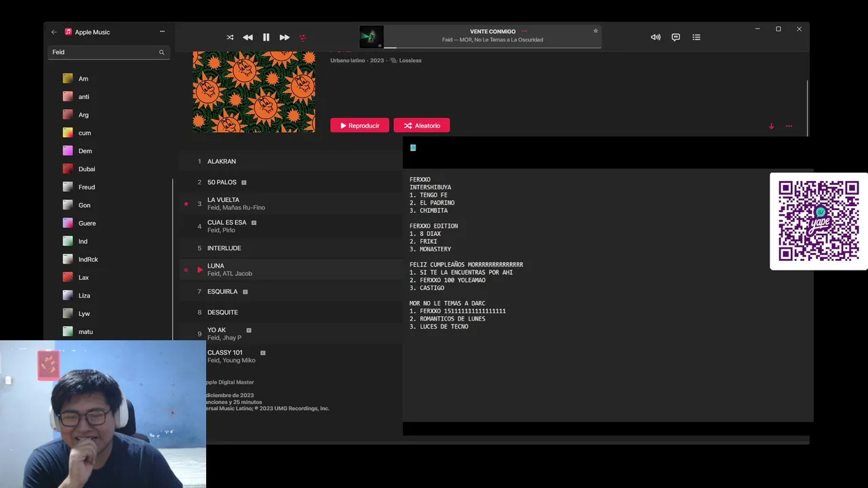This screenshot has width=868, height=488.
Task: Download the album with arrow icon
Action: click(x=771, y=126)
